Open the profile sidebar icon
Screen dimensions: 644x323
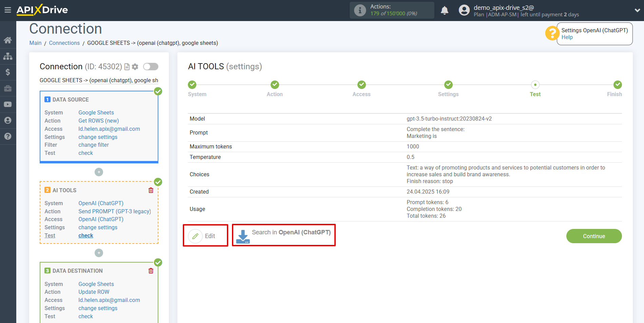pyautogui.click(x=8, y=120)
